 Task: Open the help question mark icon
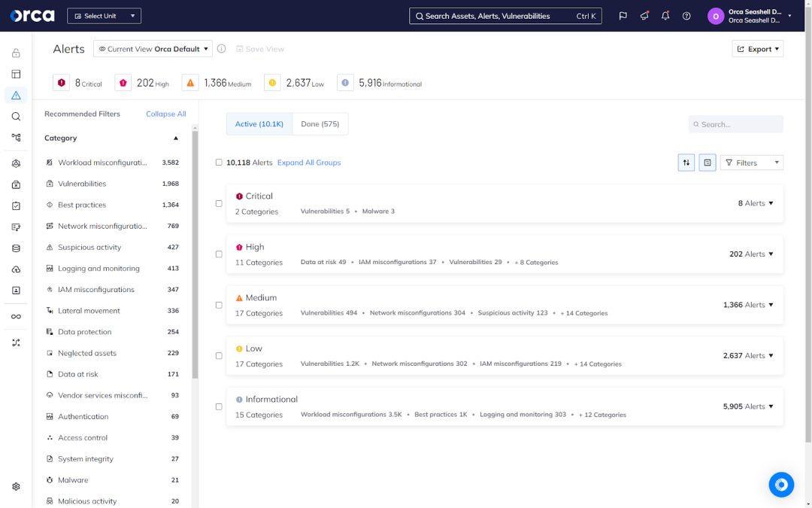click(x=686, y=16)
